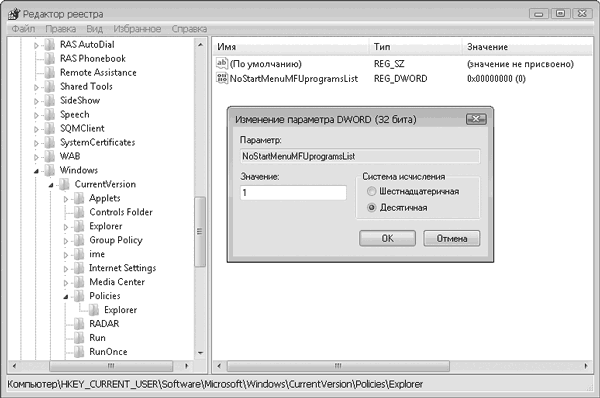Click the Registry Editor title bar icon
The width and height of the screenshot is (600, 398).
coord(14,14)
